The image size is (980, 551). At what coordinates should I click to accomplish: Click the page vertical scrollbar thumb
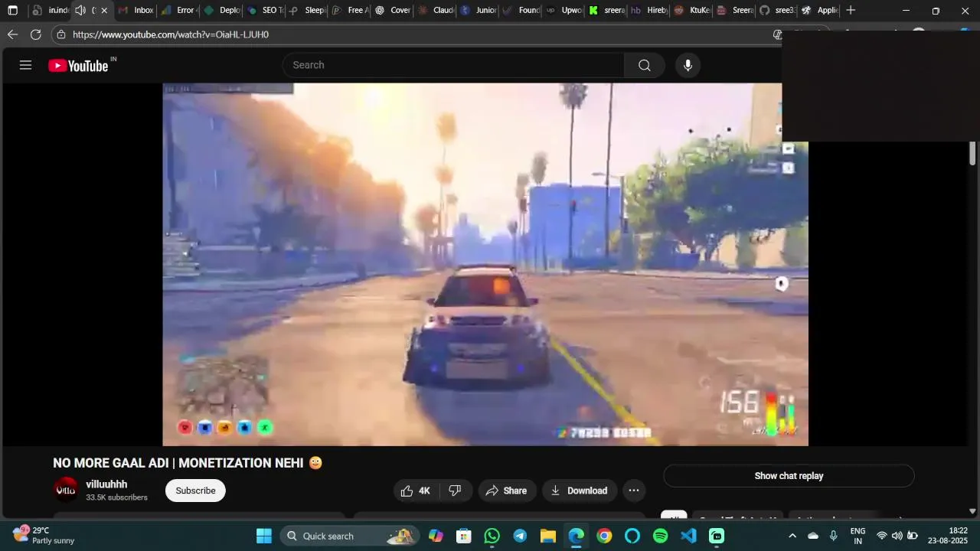tap(972, 153)
